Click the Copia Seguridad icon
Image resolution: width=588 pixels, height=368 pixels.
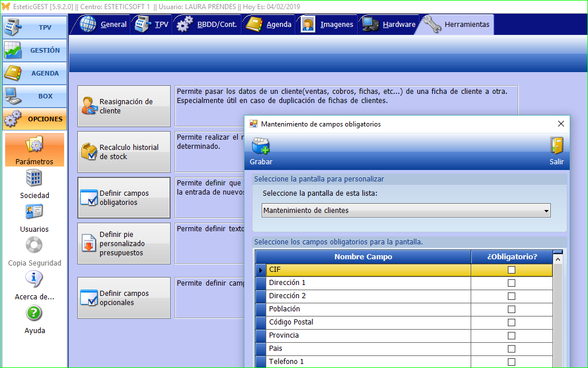pyautogui.click(x=34, y=246)
